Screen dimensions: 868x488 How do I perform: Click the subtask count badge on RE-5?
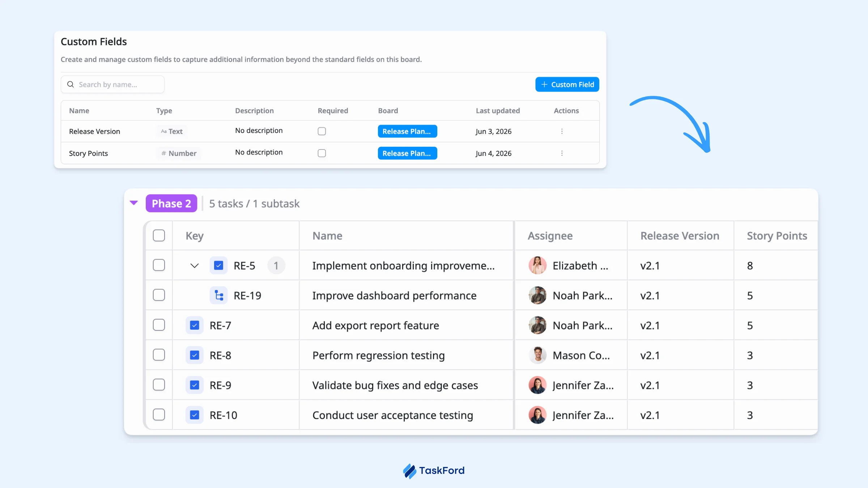click(276, 266)
